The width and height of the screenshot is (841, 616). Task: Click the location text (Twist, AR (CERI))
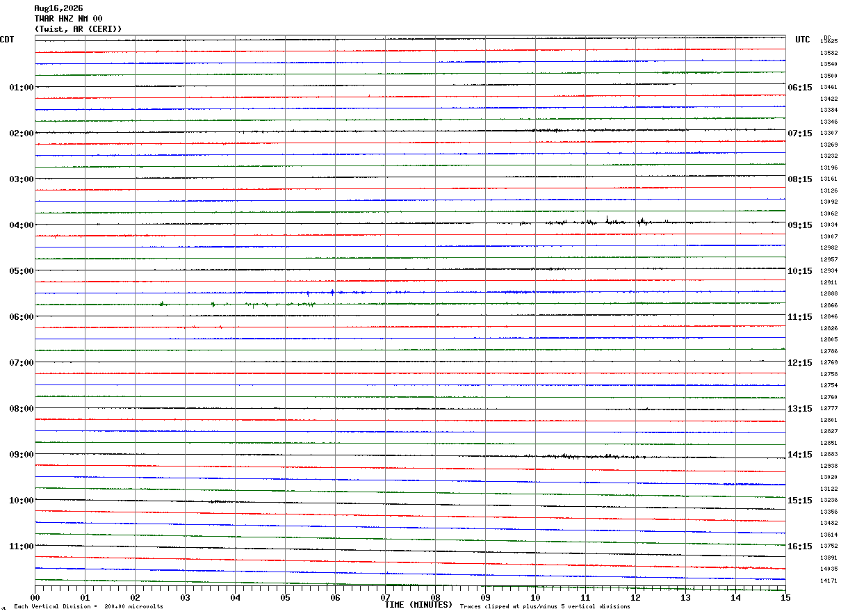[78, 29]
